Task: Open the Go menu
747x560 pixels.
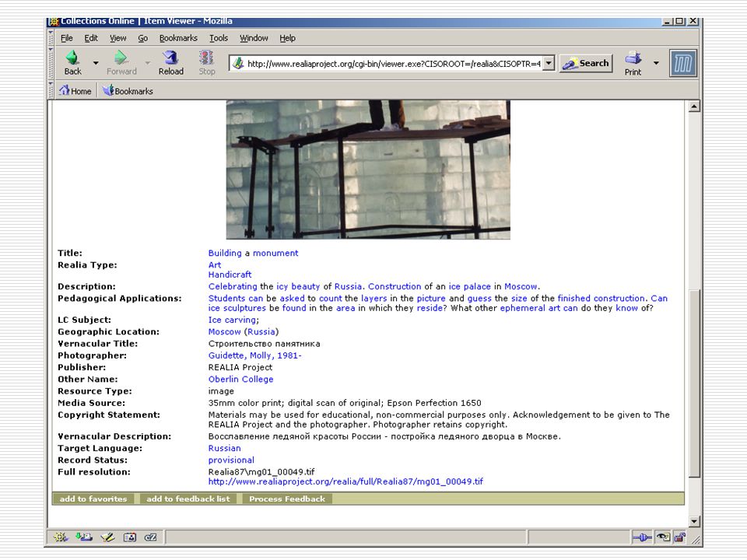Action: pos(143,38)
